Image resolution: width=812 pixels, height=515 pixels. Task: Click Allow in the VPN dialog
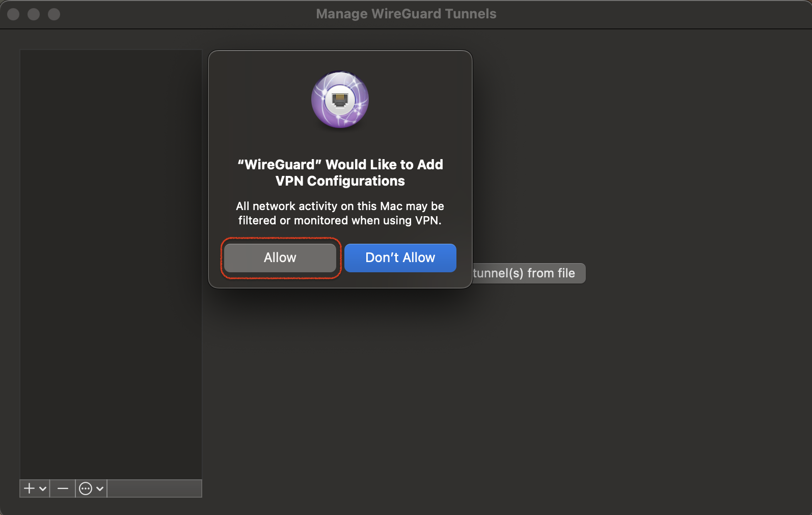pyautogui.click(x=280, y=258)
